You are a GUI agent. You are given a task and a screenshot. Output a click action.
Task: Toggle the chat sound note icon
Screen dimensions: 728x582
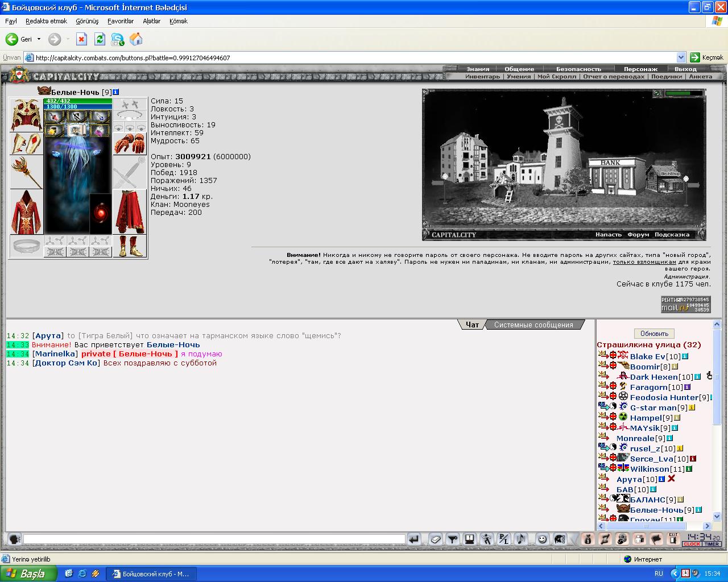pos(520,539)
